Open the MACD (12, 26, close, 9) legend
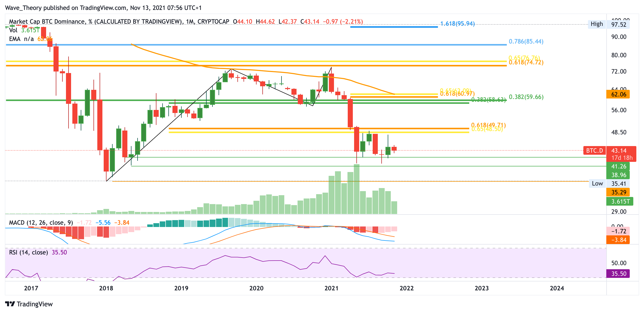Screen dimensions: 644x313 [41, 223]
